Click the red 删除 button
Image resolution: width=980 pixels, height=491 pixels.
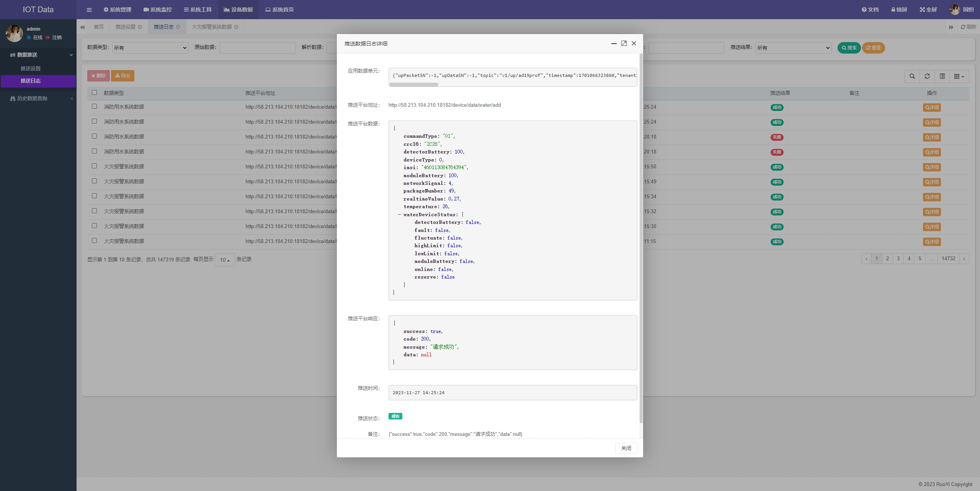[98, 76]
